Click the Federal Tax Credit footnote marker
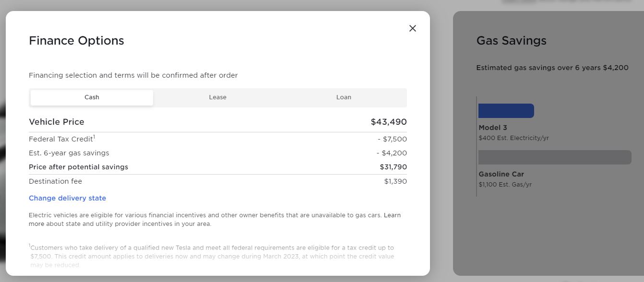This screenshot has height=282, width=644. click(x=94, y=137)
